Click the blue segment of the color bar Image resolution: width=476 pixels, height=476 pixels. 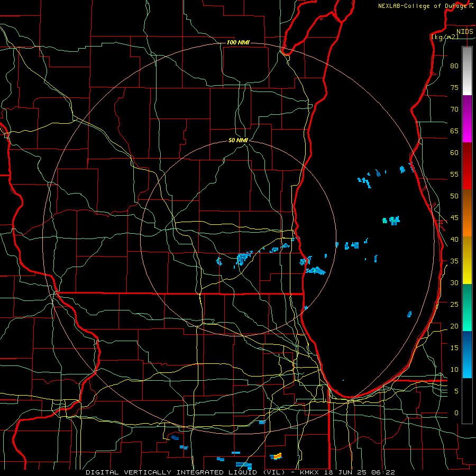pos(467,354)
